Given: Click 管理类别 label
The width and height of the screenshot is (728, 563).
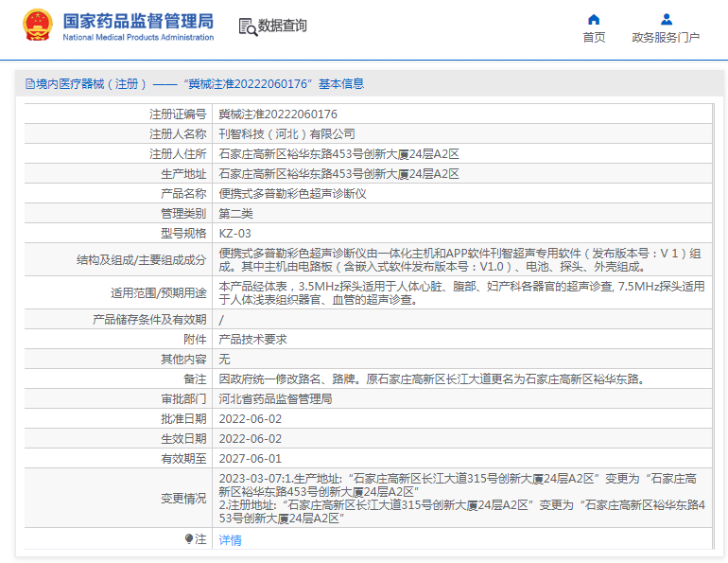Looking at the screenshot, I should click(183, 214).
